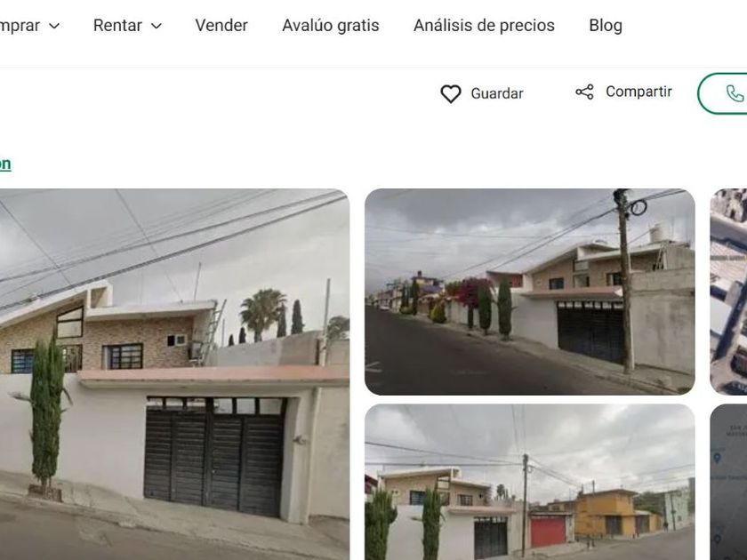This screenshot has height=560, width=747.
Task: Open the large main house photo
Action: pyautogui.click(x=175, y=374)
